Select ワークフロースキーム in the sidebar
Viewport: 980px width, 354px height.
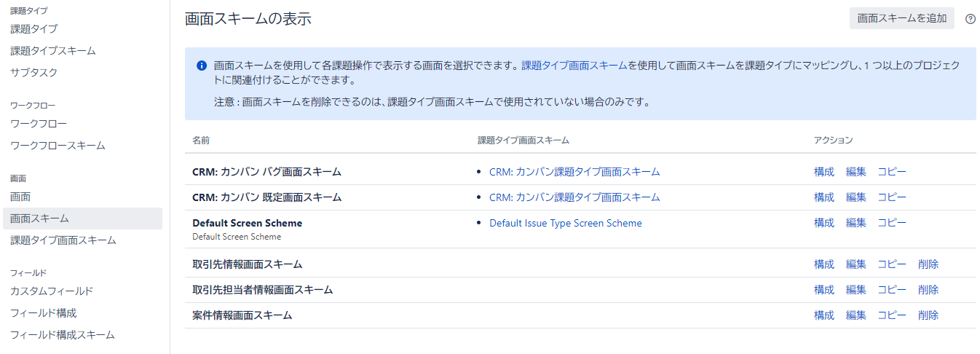coord(58,145)
